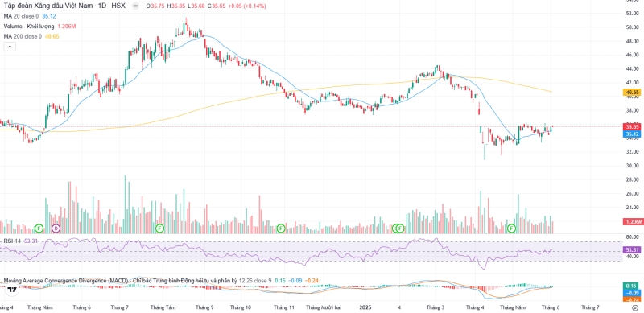This screenshot has width=644, height=313.
Task: Open chart settings via the hexagon gear icon
Action: click(635, 307)
